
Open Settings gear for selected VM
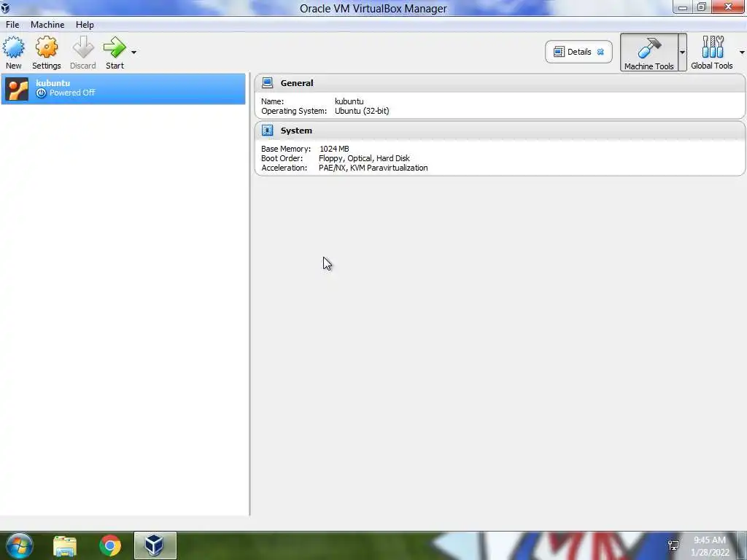(46, 52)
